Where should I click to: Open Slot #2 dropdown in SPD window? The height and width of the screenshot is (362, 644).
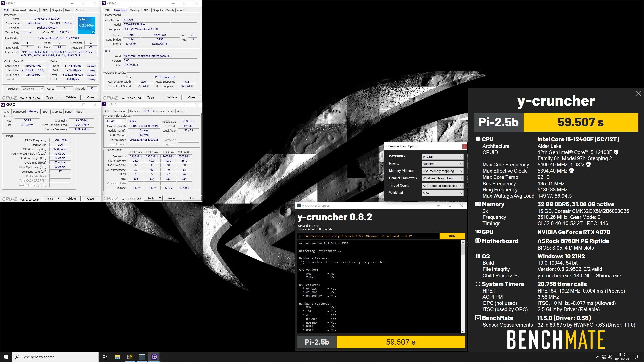115,121
